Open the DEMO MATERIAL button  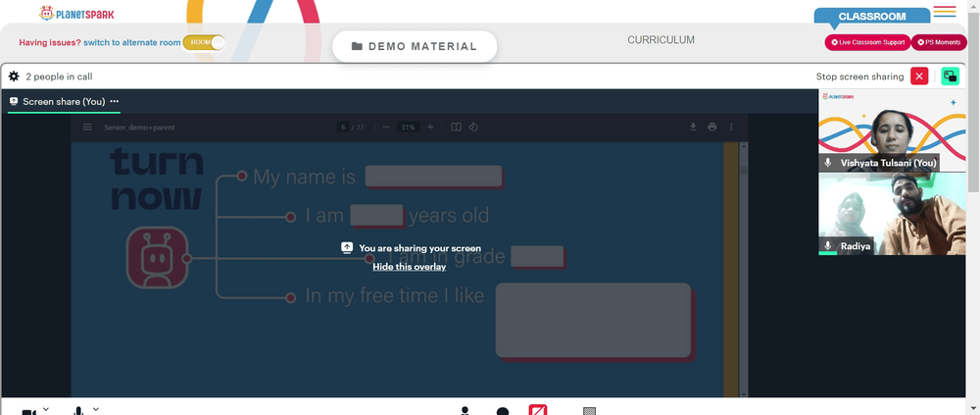coord(415,46)
